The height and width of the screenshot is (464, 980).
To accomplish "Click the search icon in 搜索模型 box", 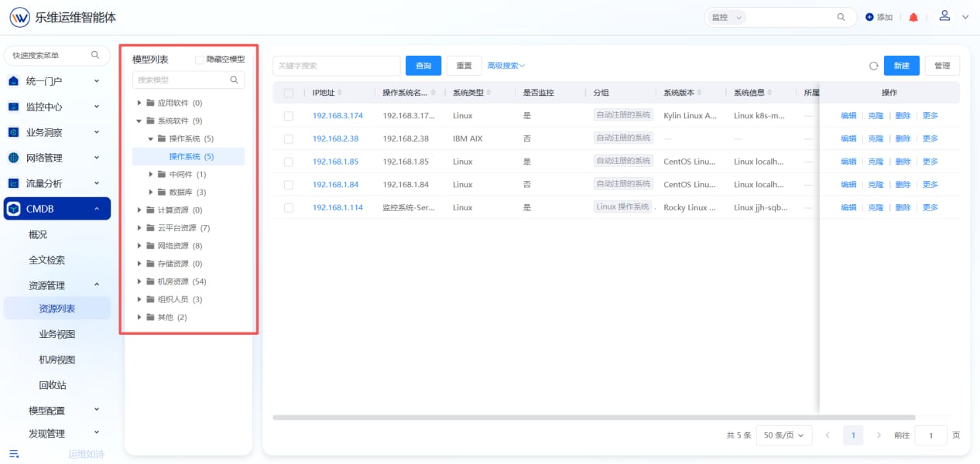I will [x=235, y=80].
